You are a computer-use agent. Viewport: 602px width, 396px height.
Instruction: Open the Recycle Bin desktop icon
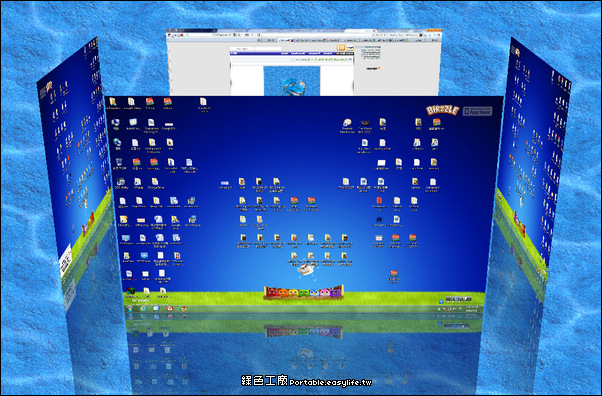pos(119,162)
